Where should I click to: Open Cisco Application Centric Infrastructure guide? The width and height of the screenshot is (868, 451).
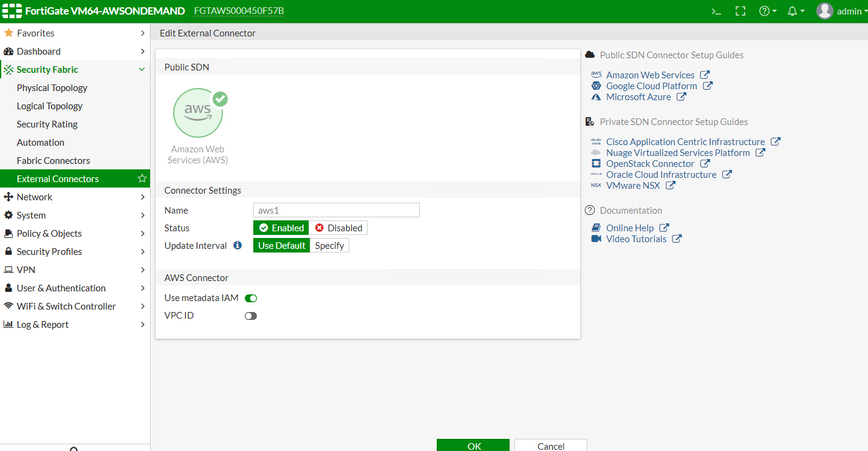686,141
